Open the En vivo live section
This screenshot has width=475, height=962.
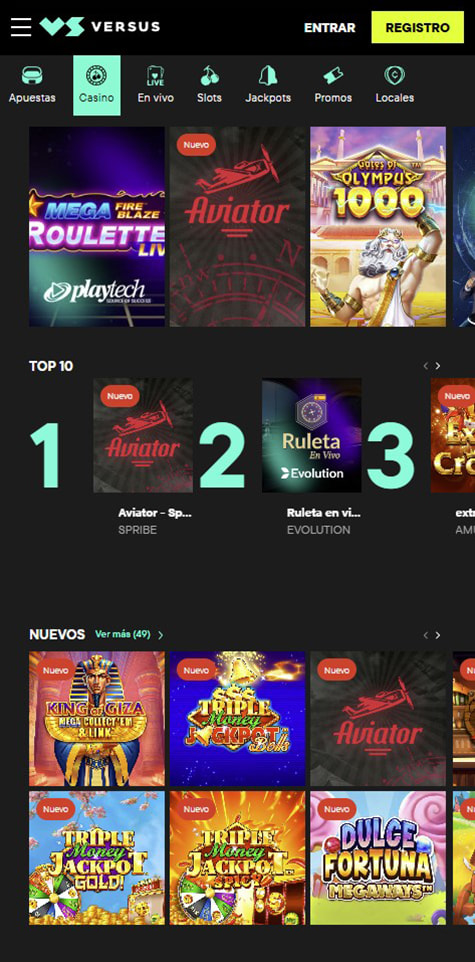point(155,85)
